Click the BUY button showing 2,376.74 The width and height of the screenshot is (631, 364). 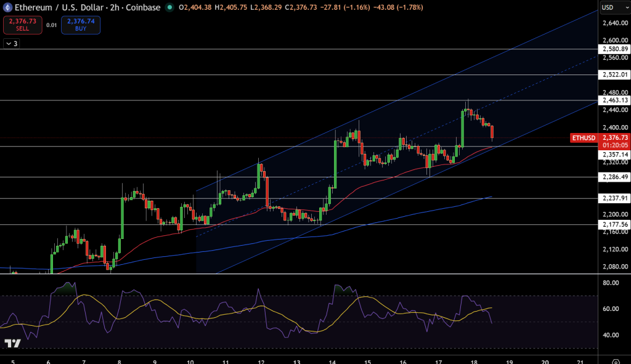80,25
